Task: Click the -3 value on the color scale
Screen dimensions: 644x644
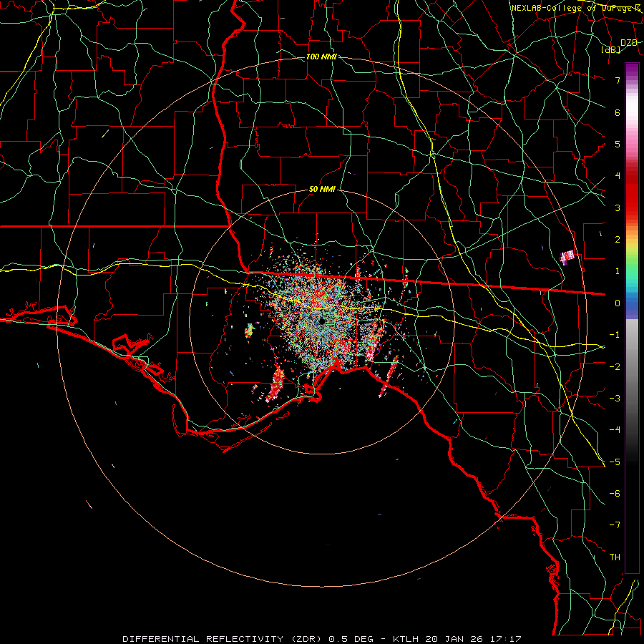Action: coord(615,399)
